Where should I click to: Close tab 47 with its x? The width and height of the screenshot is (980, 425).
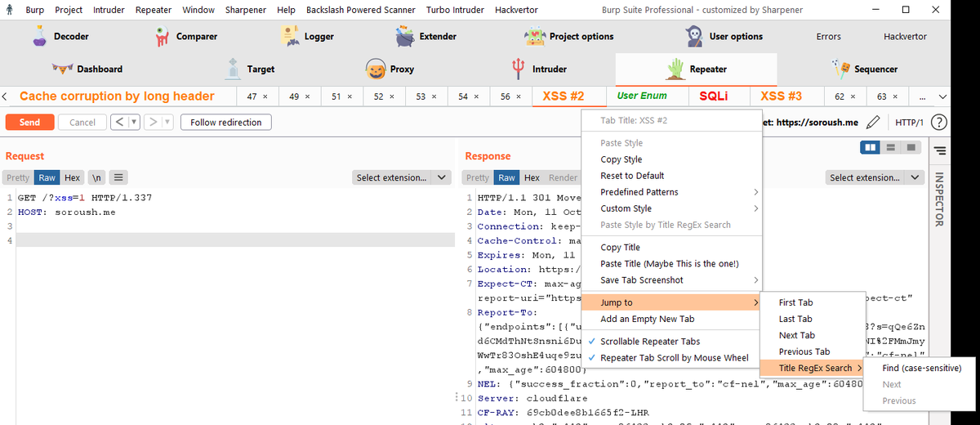click(265, 96)
